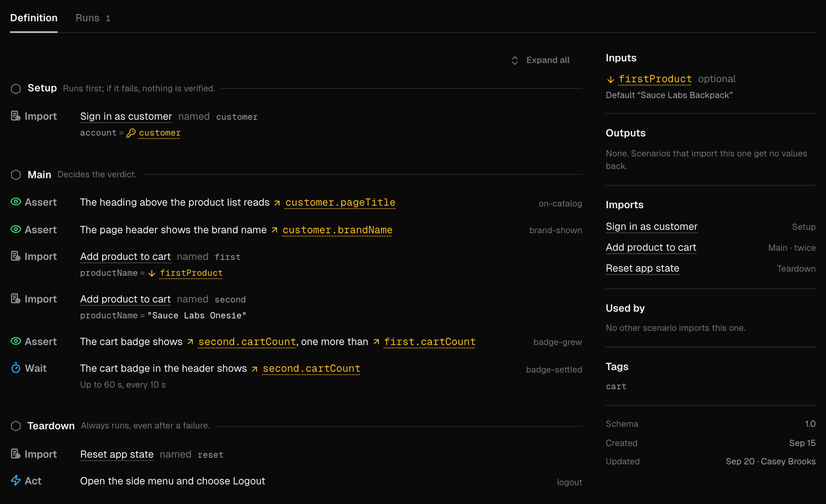This screenshot has height=504, width=826.
Task: Click the cart tag
Action: 616,387
